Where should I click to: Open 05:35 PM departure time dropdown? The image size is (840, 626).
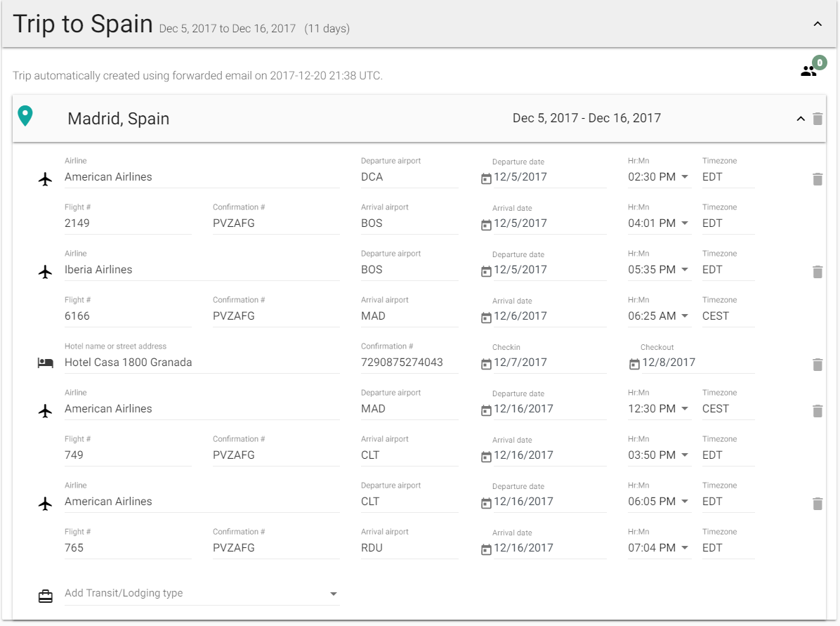coord(685,270)
